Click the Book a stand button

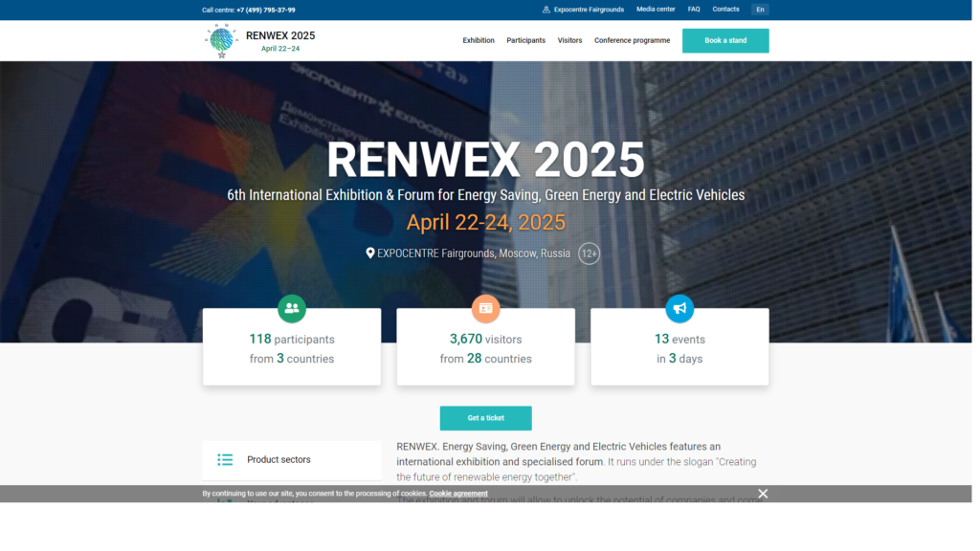(x=725, y=40)
